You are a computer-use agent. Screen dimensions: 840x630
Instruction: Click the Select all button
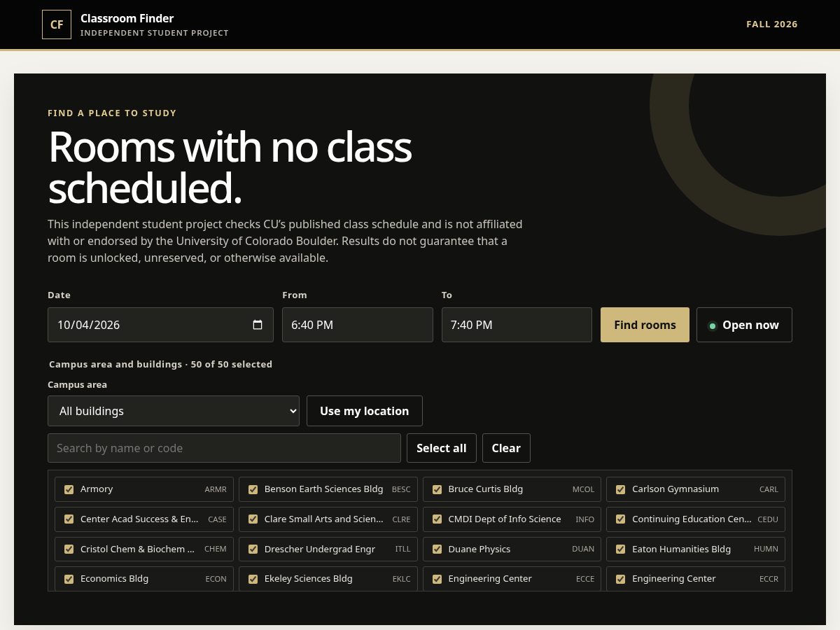[442, 448]
